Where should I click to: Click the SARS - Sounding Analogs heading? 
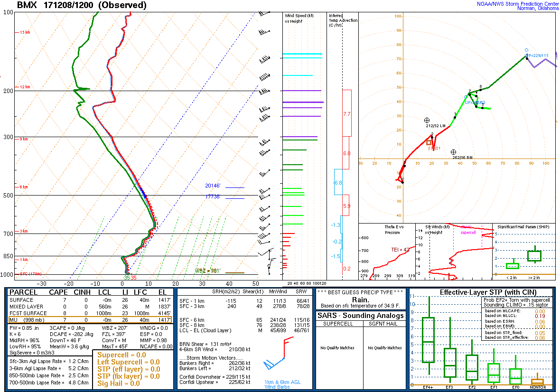pos(360,316)
